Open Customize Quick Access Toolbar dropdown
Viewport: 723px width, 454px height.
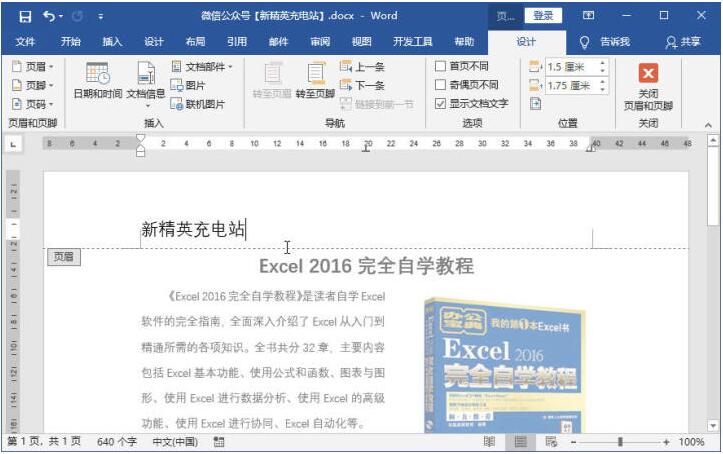coord(101,17)
